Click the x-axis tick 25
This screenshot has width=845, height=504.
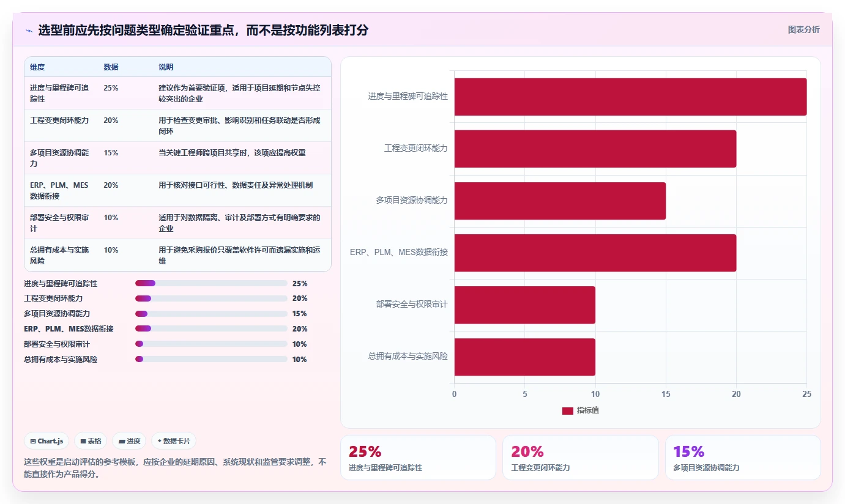pyautogui.click(x=806, y=395)
